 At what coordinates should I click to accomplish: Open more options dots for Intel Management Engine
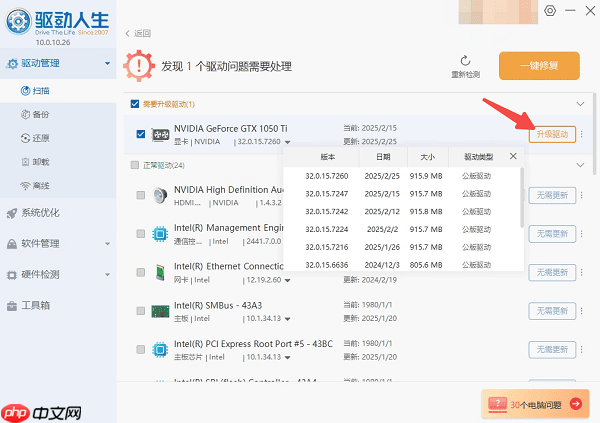point(582,234)
